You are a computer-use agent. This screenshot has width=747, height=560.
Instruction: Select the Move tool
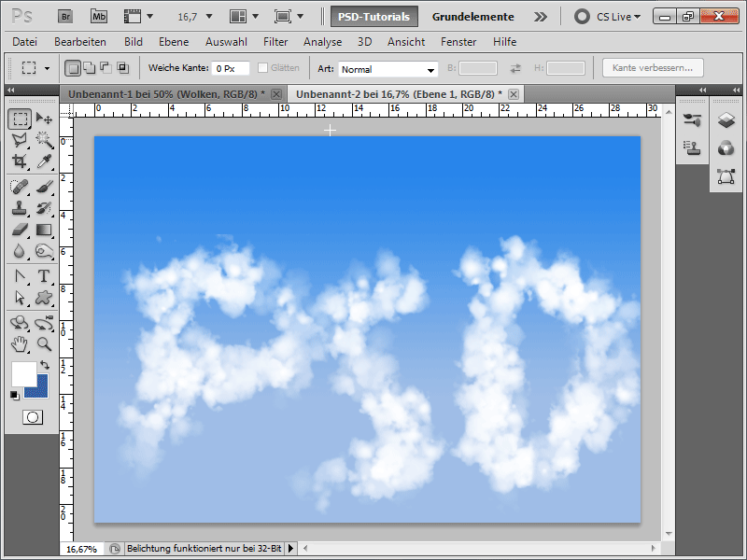tap(44, 119)
